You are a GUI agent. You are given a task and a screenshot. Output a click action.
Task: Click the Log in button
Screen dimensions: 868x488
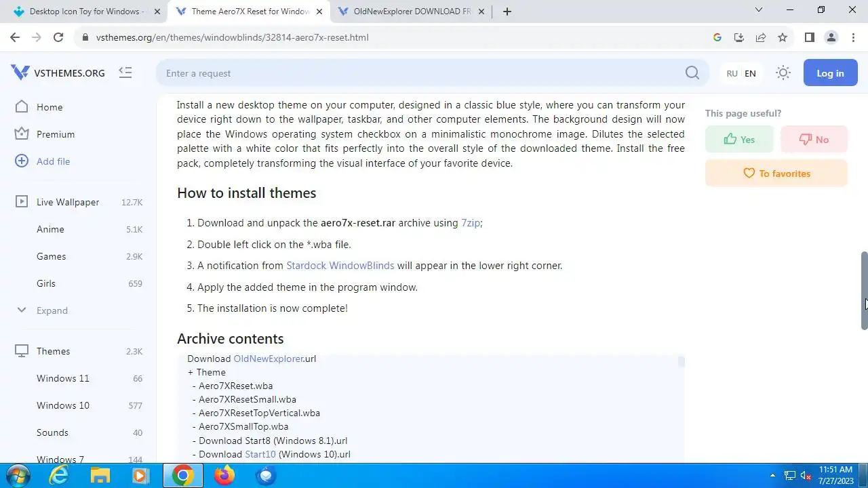coord(830,73)
